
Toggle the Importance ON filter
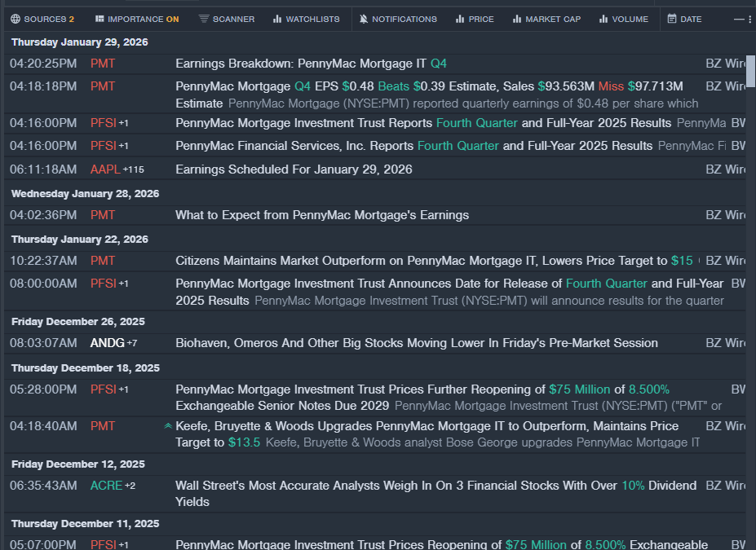(136, 19)
